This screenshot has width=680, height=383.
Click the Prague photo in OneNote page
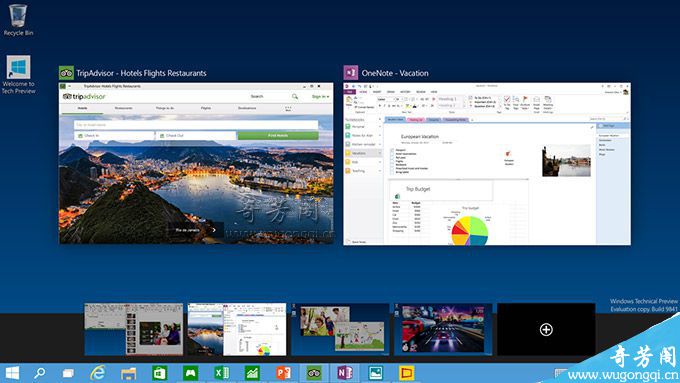coord(566,161)
